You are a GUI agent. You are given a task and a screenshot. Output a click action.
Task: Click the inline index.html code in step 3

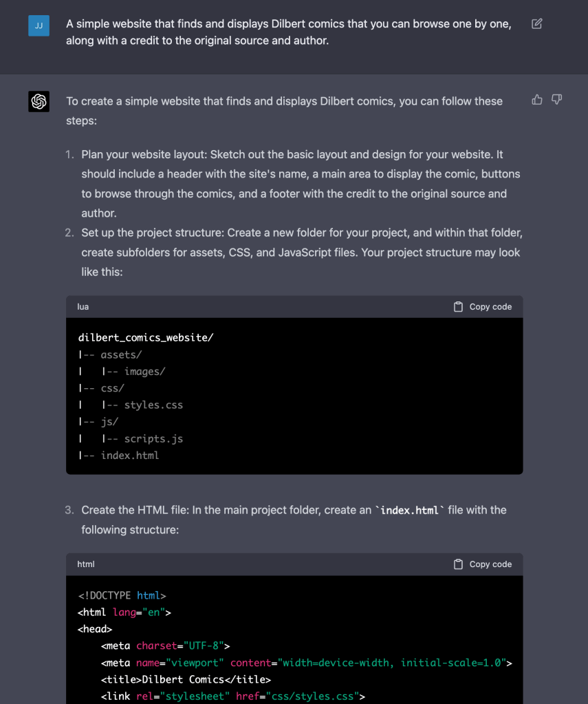click(411, 511)
